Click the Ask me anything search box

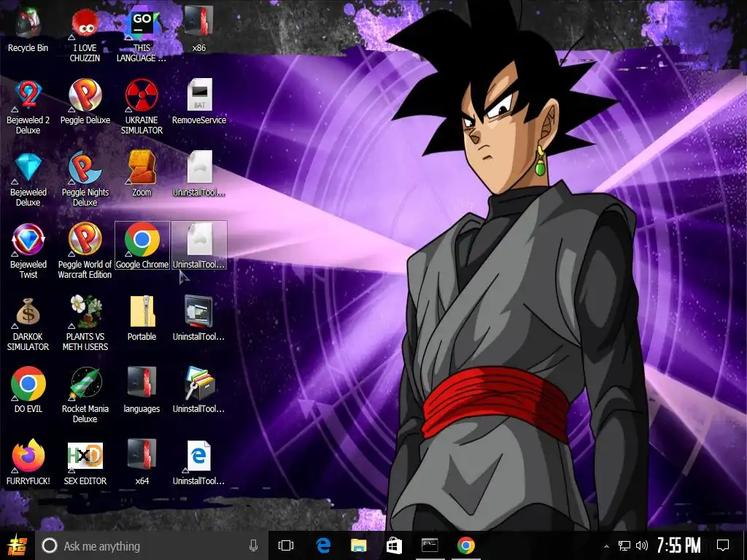[x=152, y=545]
